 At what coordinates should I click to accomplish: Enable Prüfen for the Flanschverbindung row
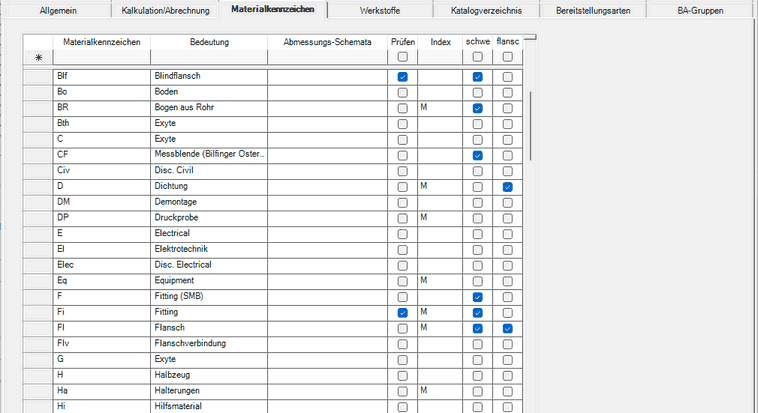point(402,344)
